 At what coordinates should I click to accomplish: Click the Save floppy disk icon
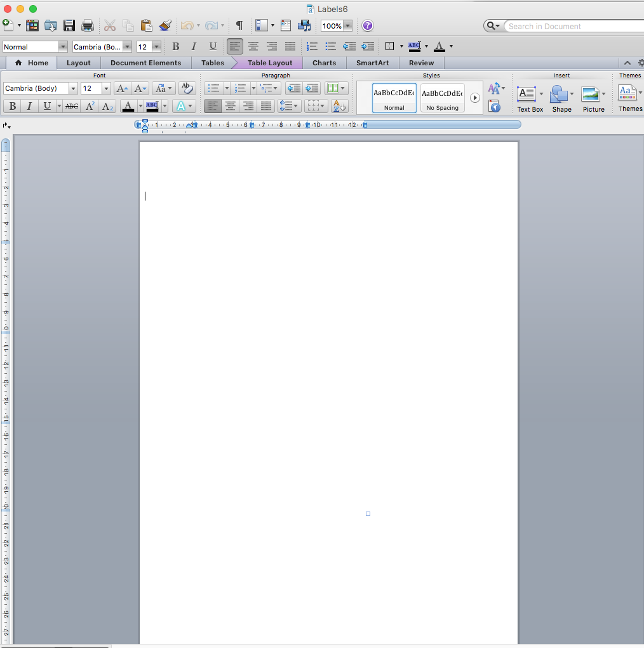pos(69,26)
